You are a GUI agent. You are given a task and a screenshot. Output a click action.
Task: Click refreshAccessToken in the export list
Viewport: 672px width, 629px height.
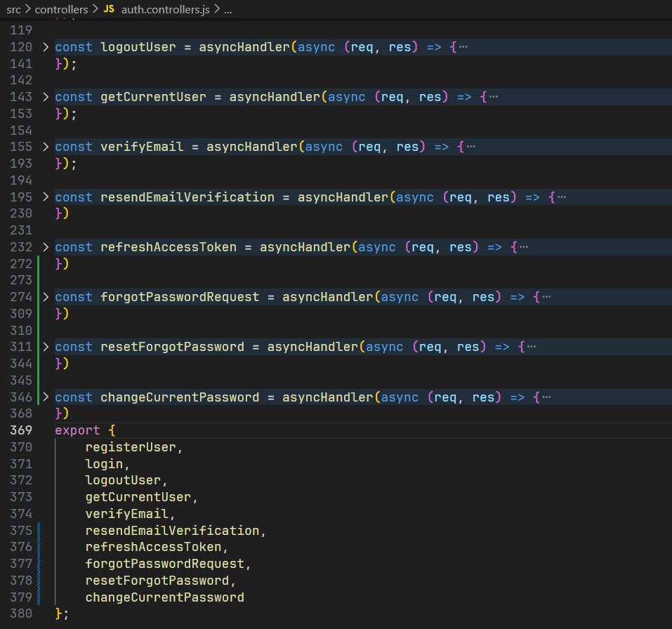pyautogui.click(x=153, y=547)
